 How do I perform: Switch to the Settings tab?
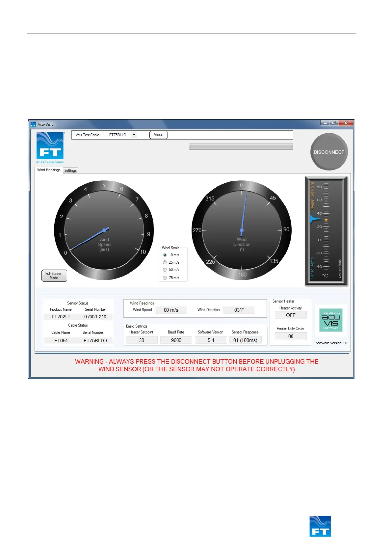(x=70, y=171)
